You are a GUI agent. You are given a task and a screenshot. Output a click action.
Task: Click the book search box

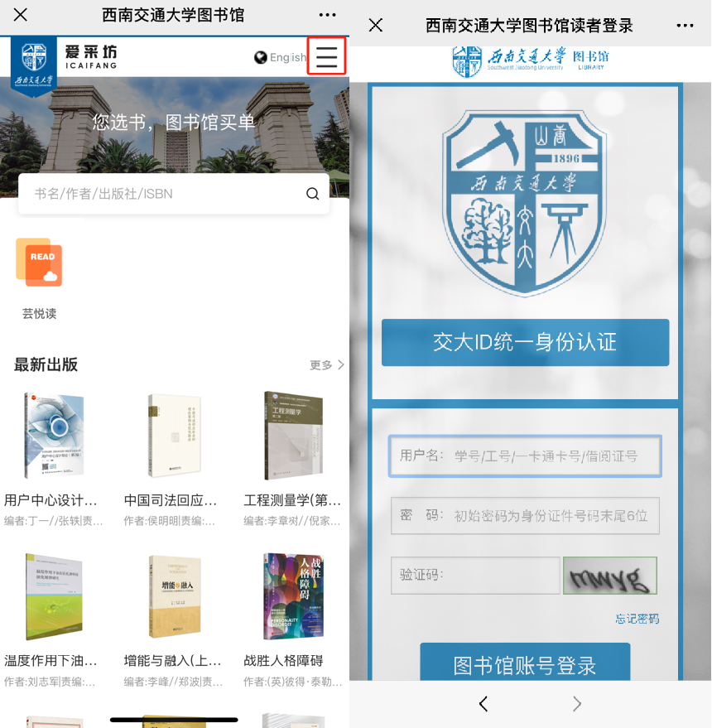coord(166,194)
